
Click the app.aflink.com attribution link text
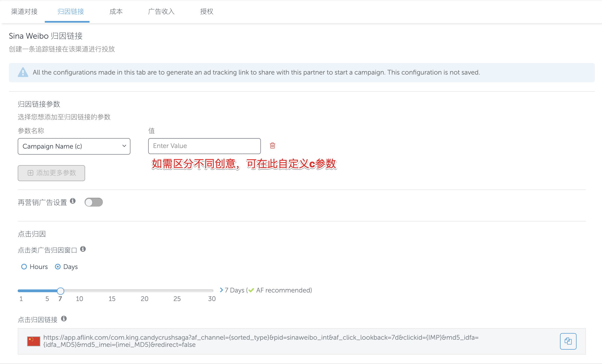tap(261, 341)
